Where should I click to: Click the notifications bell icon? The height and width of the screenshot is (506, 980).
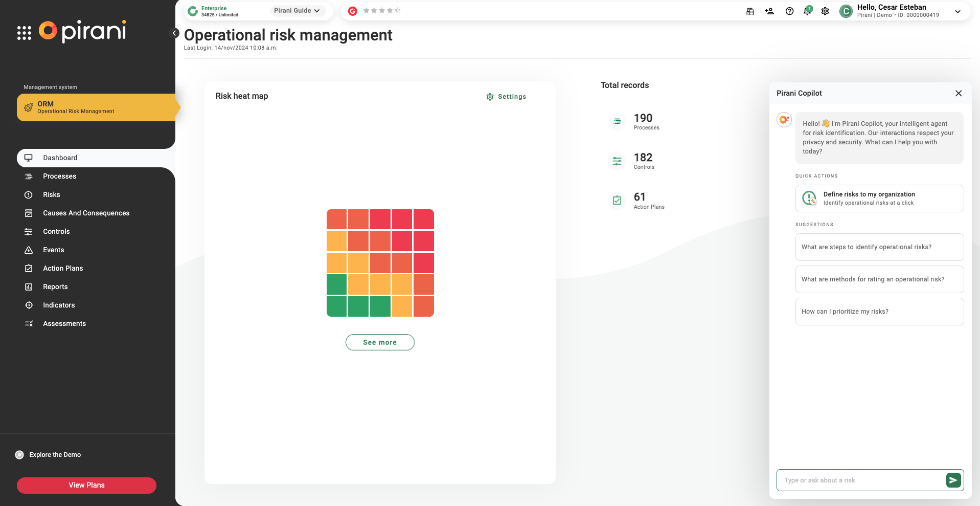pos(807,11)
